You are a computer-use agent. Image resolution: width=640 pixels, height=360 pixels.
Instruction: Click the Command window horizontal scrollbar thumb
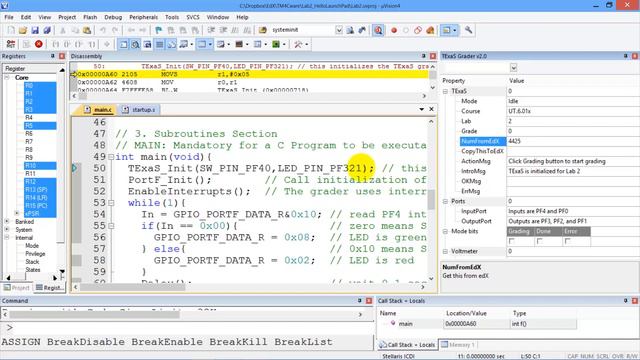(94, 315)
